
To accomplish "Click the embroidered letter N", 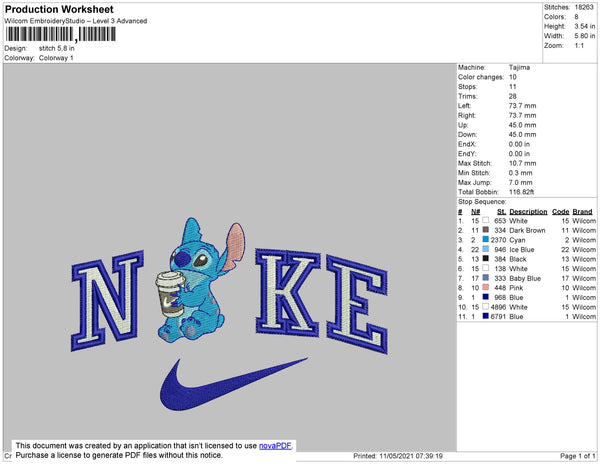I will click(x=107, y=301).
